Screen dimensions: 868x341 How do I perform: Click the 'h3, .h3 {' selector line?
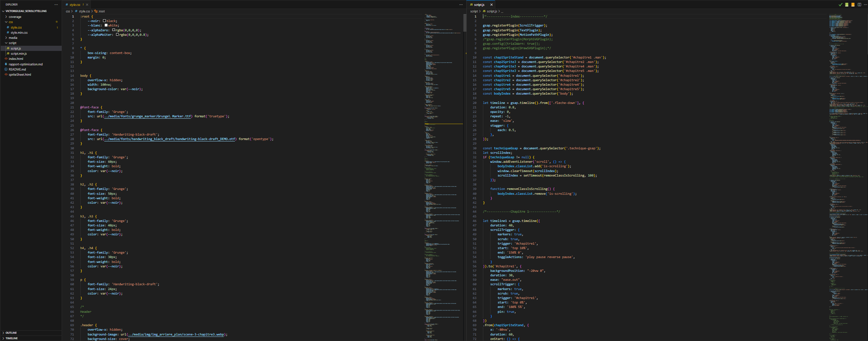[89, 216]
